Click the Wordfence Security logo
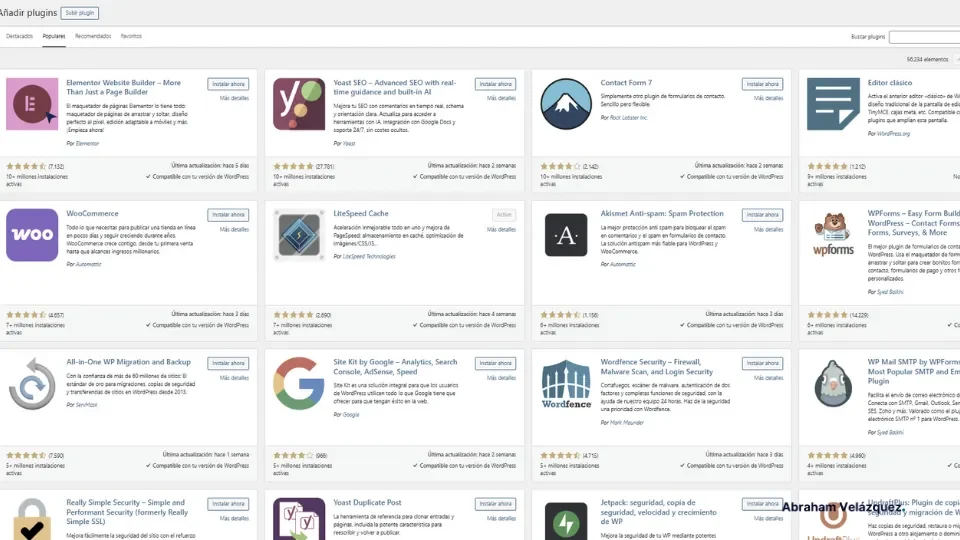This screenshot has height=540, width=960. pos(566,384)
